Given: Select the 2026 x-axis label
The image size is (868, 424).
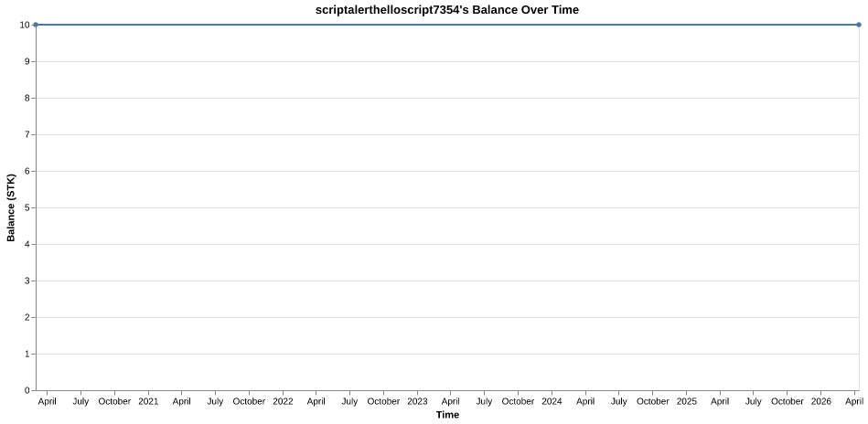Looking at the screenshot, I should pyautogui.click(x=821, y=401).
